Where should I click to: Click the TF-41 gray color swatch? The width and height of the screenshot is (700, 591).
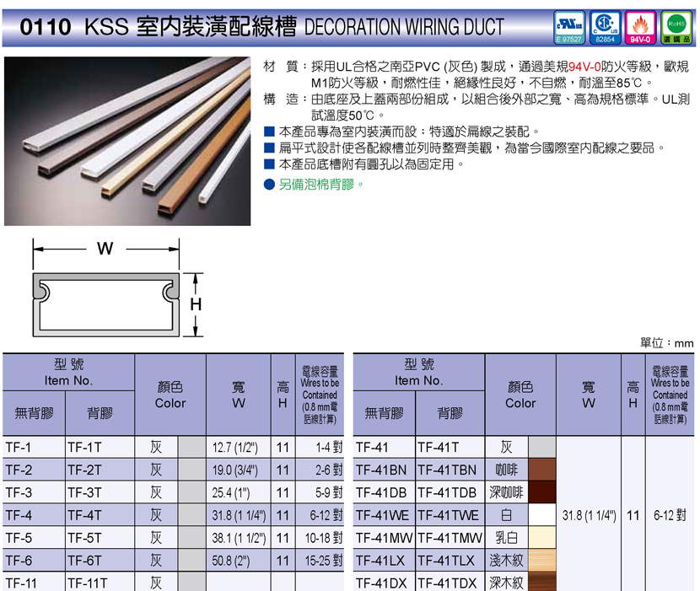click(542, 448)
